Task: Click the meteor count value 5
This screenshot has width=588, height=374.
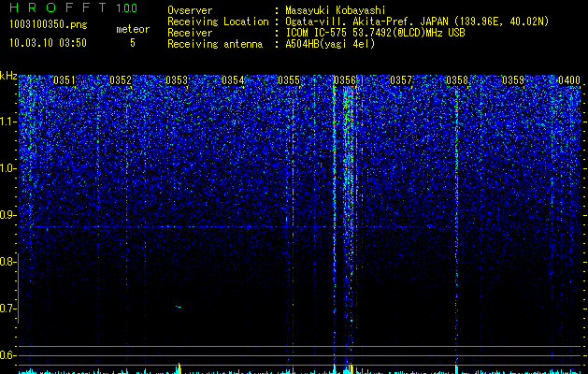Action: pyautogui.click(x=133, y=43)
